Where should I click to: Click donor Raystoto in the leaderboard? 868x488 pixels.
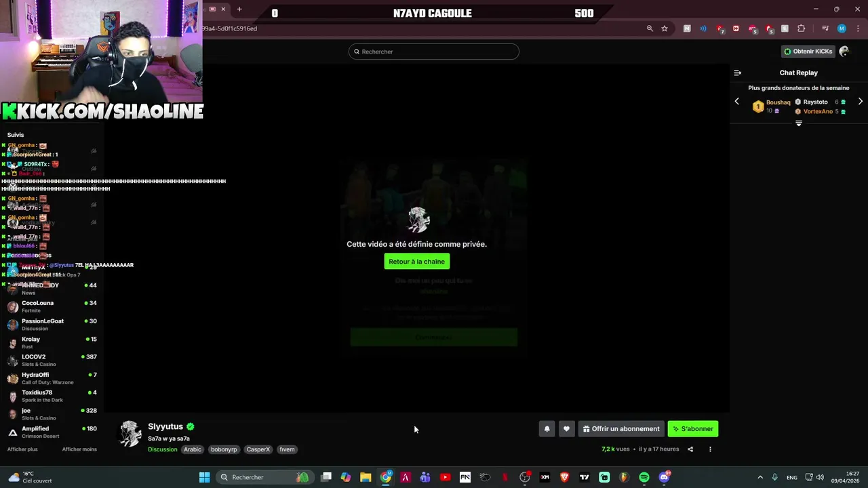click(815, 102)
